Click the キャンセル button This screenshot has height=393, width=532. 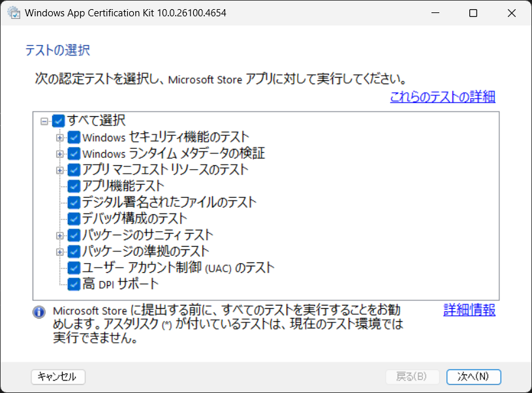point(58,377)
